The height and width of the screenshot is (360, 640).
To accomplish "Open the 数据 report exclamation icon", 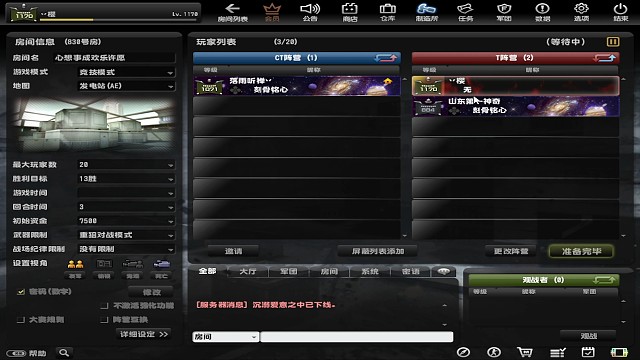I will (542, 12).
